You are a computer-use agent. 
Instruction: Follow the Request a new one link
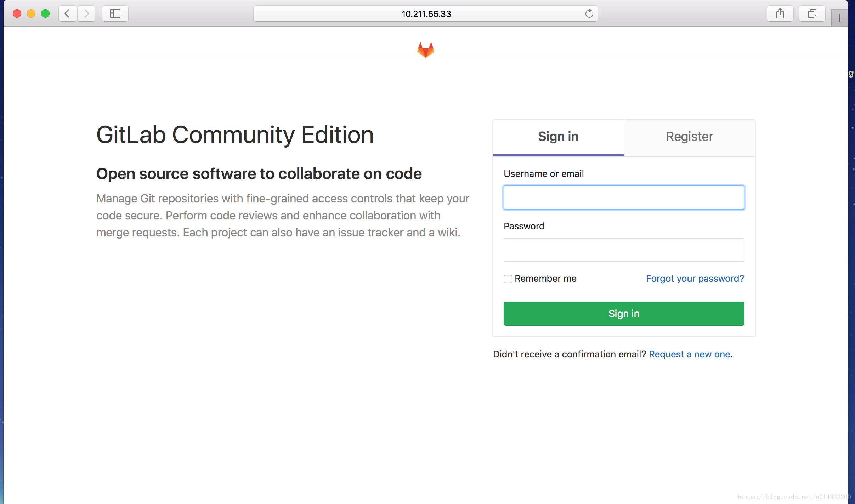coord(689,354)
